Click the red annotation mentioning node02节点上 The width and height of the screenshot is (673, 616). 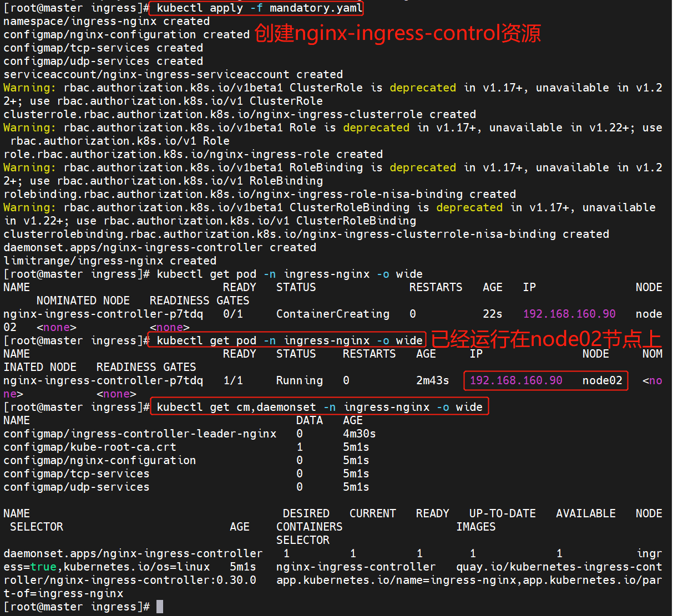coord(546,339)
